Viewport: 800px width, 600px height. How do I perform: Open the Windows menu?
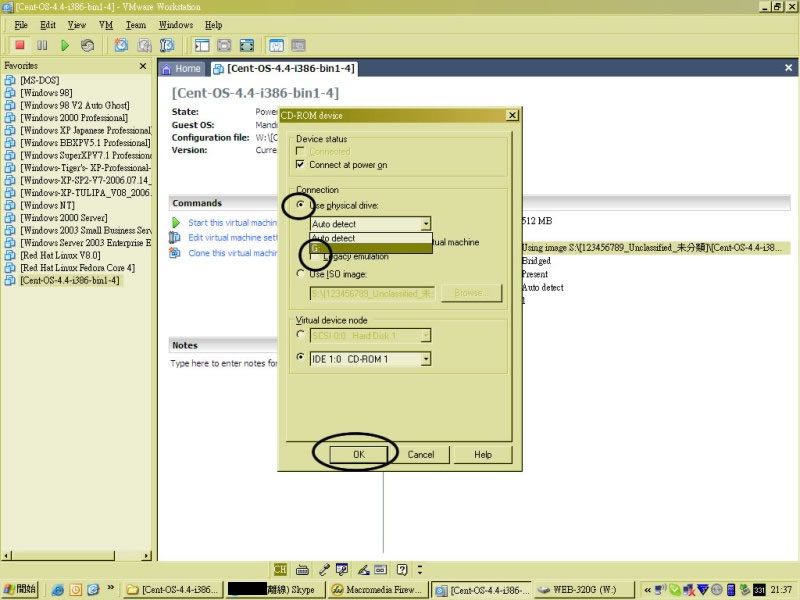pos(176,25)
